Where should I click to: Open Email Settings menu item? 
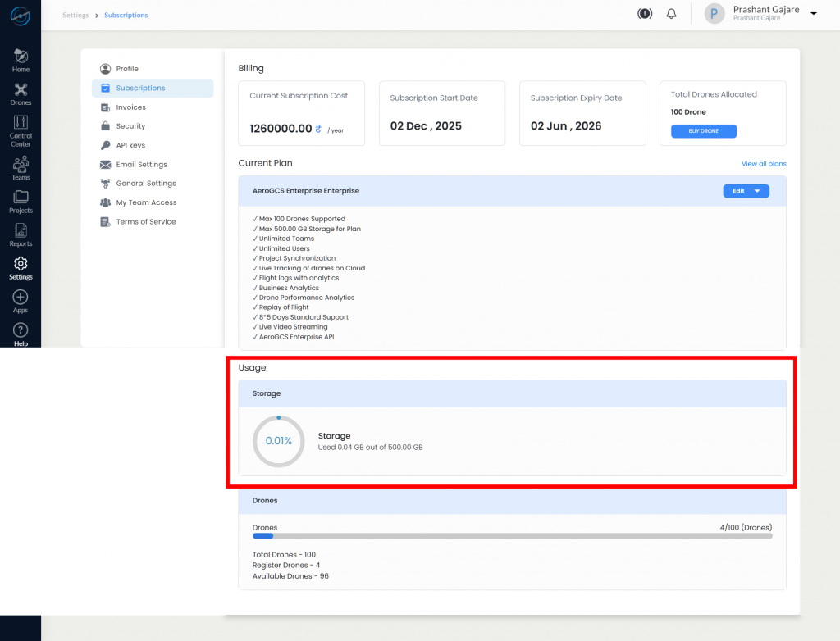coord(141,165)
